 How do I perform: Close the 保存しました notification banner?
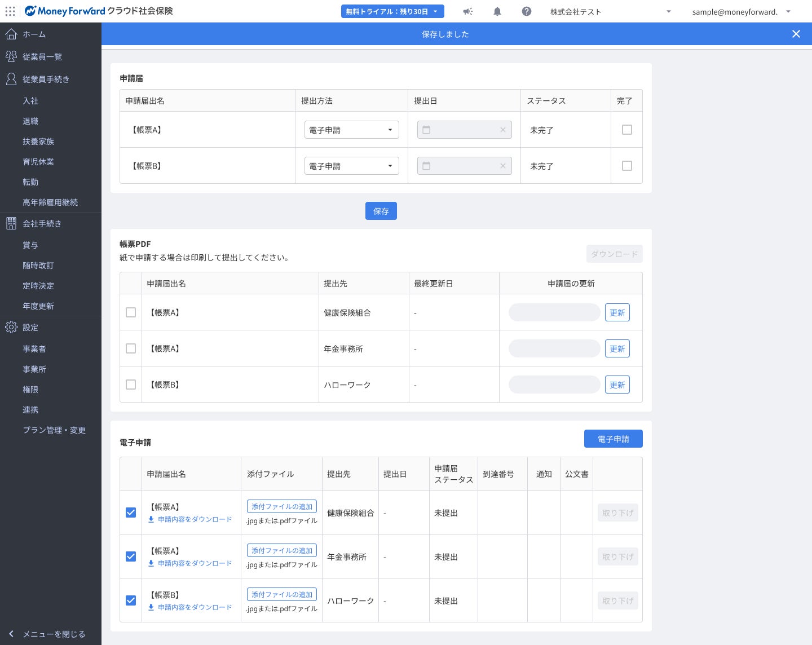[x=796, y=34]
